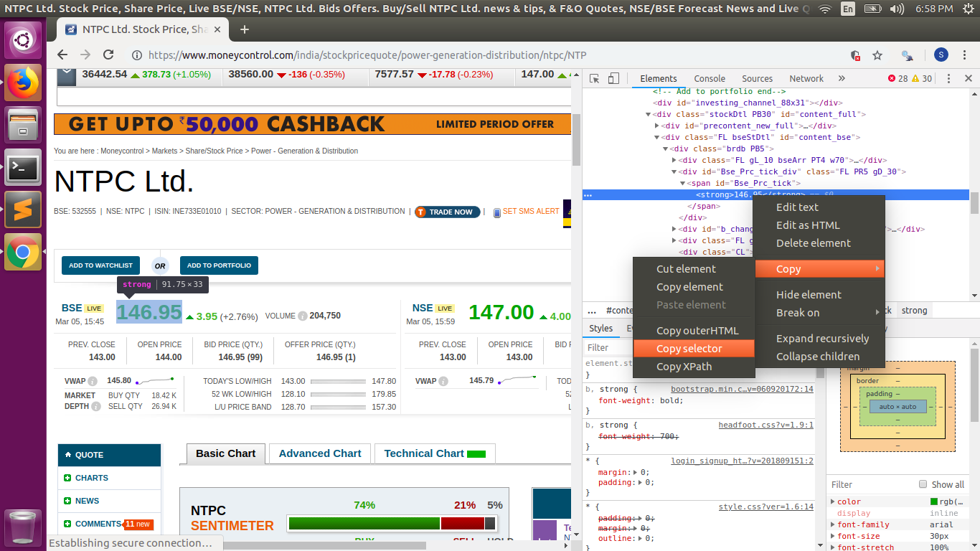The image size is (980, 551).
Task: Toggle the Show all checkbox in Computed pane
Action: pos(923,484)
